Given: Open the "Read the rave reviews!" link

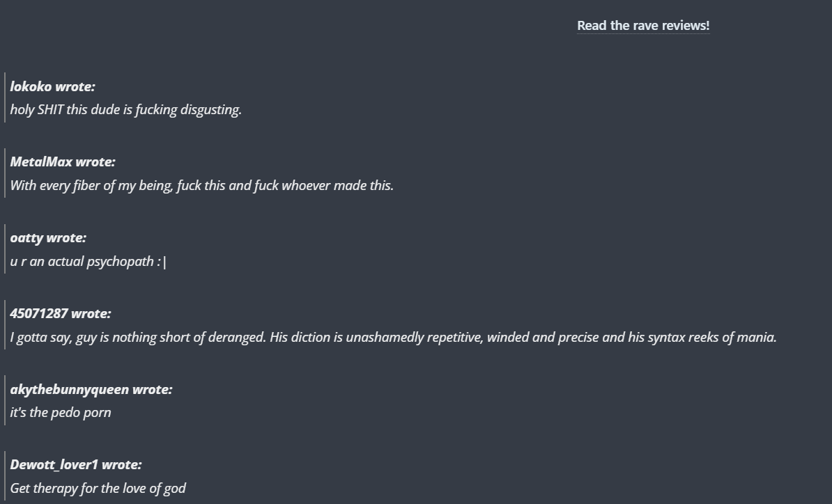Looking at the screenshot, I should click(x=643, y=26).
